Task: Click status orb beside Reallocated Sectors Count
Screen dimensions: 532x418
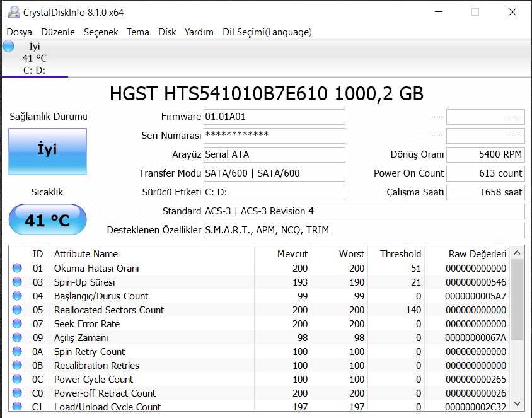Action: click(x=17, y=310)
